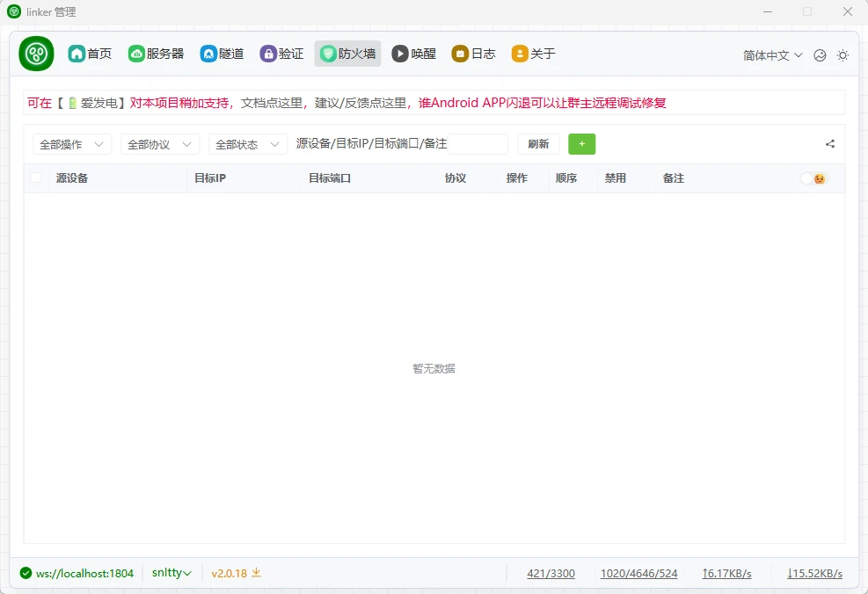Expand the snltty group dropdown
This screenshot has width=868, height=594.
tap(171, 573)
